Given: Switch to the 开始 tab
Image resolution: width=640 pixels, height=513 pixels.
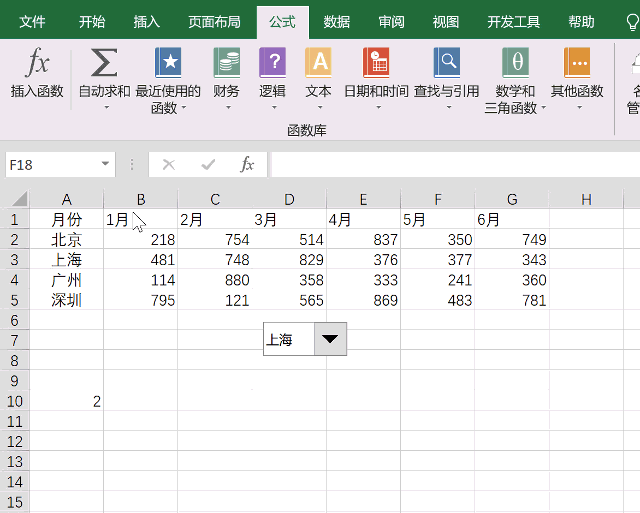Looking at the screenshot, I should (x=92, y=22).
